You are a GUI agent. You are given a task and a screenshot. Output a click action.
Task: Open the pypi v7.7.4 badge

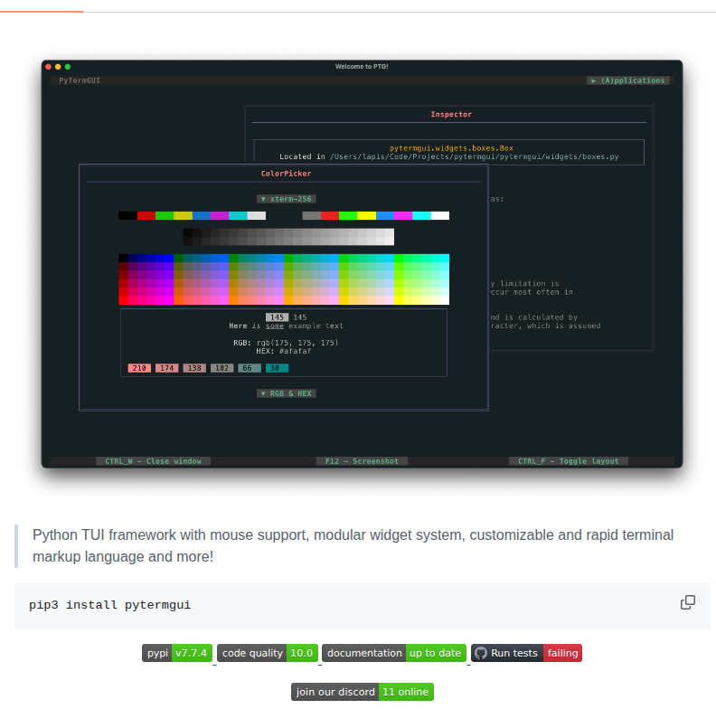click(x=177, y=653)
